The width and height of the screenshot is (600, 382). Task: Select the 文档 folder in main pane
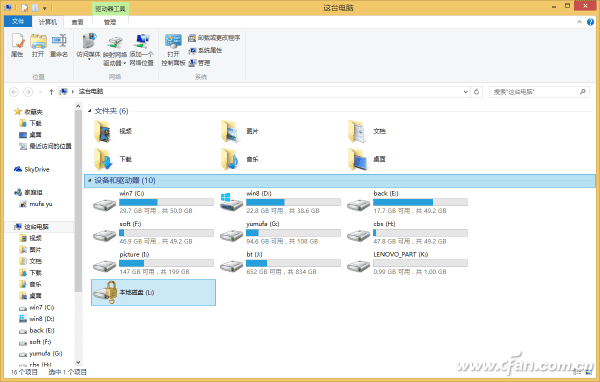point(367,131)
